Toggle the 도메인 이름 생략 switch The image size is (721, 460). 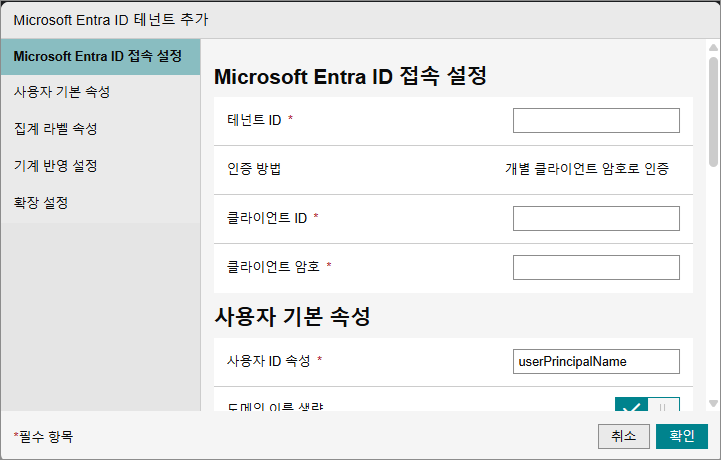point(647,404)
